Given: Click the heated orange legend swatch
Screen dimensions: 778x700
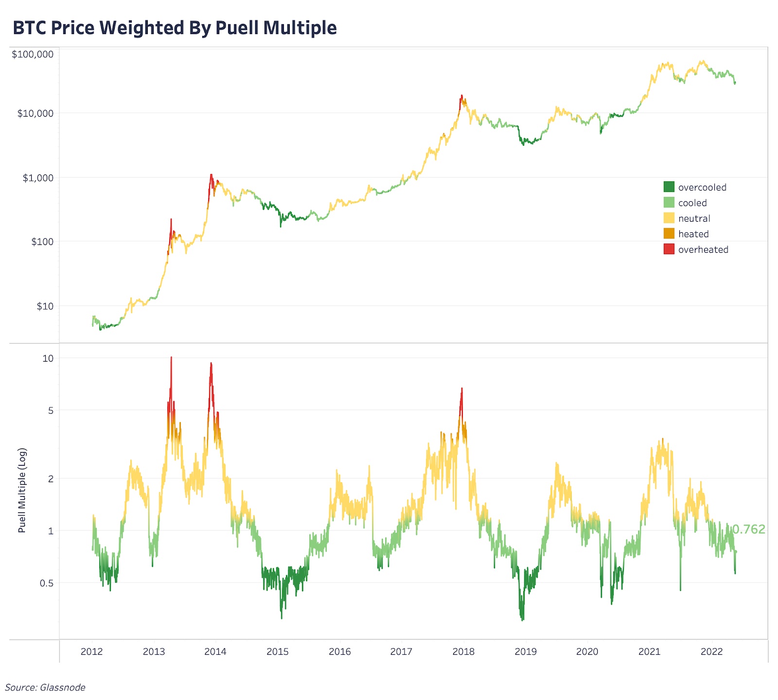Looking at the screenshot, I should point(669,234).
